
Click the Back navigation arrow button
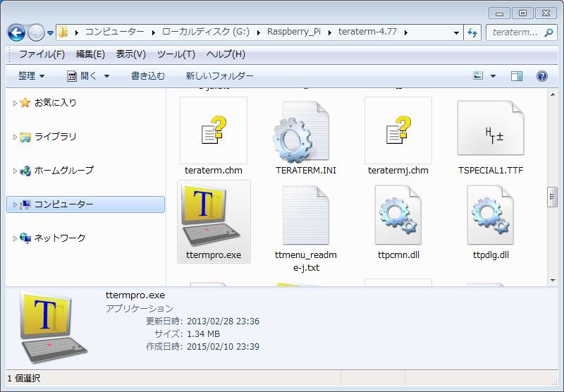pos(16,32)
